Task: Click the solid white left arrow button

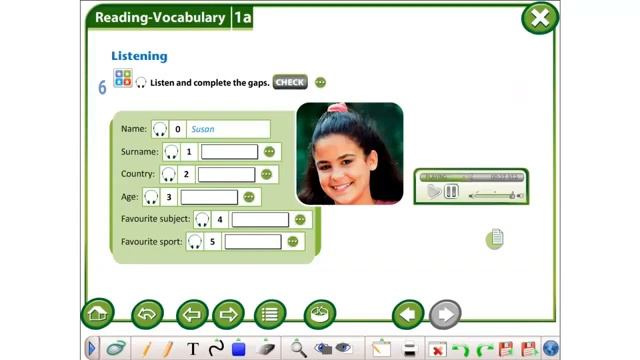Action: 408,314
